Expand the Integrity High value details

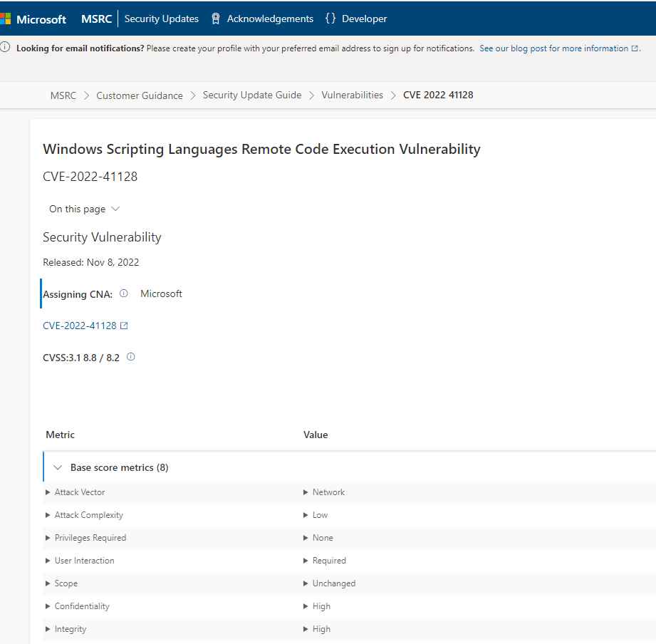point(306,629)
